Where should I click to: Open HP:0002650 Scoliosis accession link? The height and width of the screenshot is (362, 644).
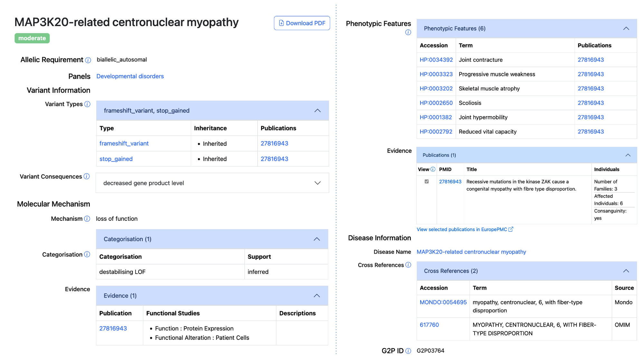[436, 103]
